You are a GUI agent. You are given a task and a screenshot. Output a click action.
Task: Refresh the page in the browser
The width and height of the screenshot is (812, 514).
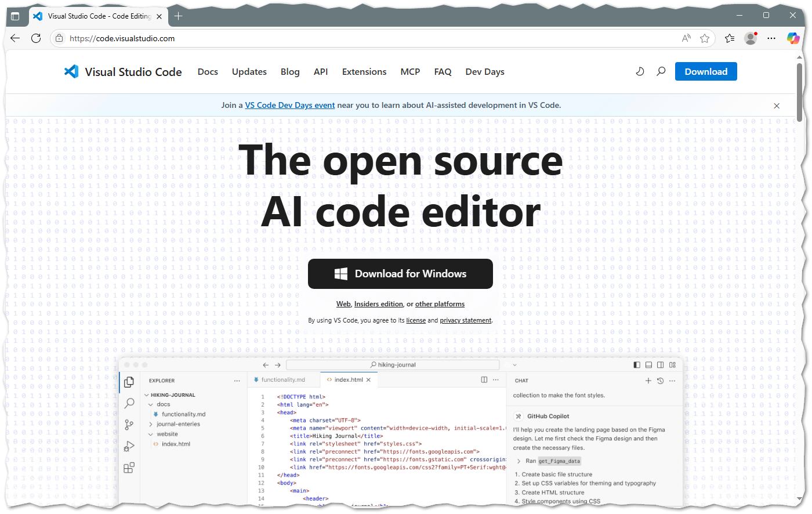(36, 38)
